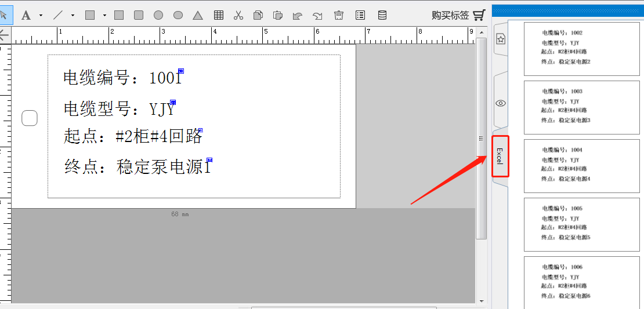Choose the rounded rectangle shape tool

pos(139,16)
